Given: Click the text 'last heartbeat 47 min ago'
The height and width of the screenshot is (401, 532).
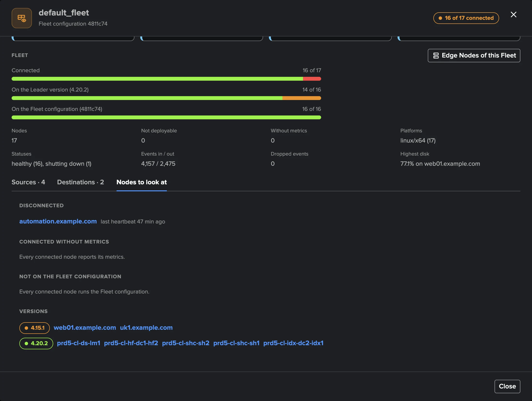Looking at the screenshot, I should (133, 222).
